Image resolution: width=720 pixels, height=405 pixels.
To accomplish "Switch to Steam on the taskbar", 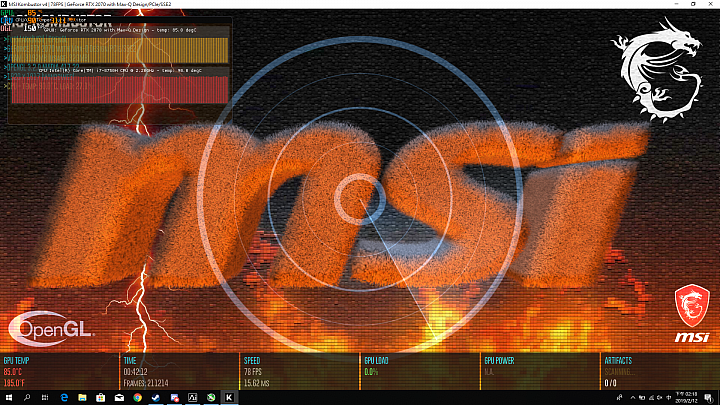I will tap(156, 398).
